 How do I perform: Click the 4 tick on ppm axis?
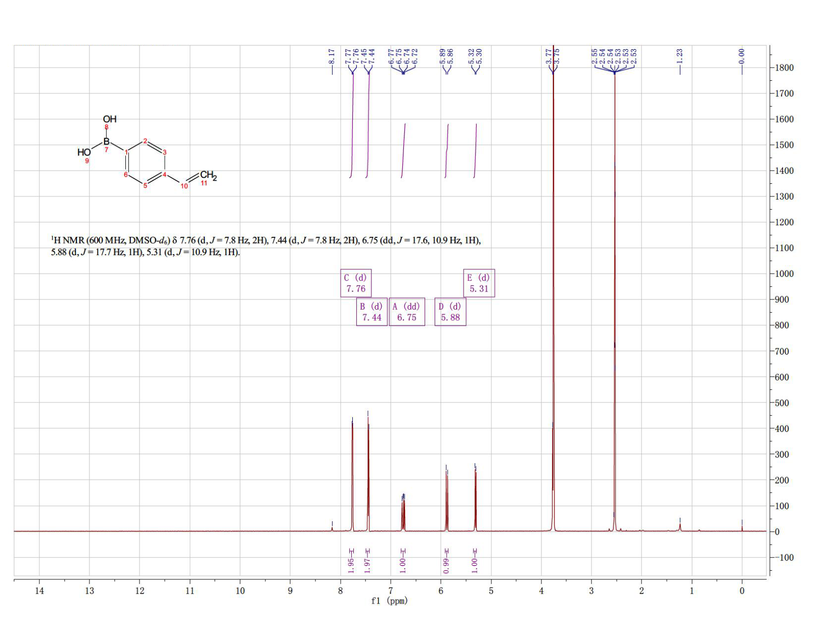tap(541, 590)
